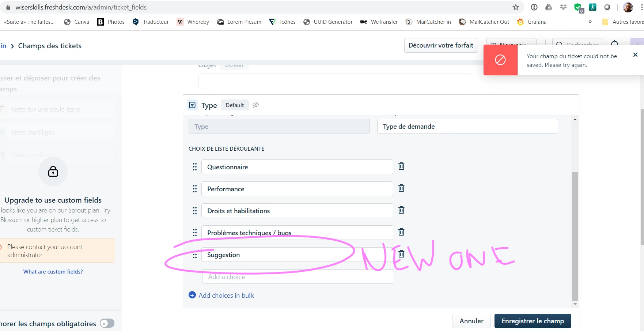Image resolution: width=644 pixels, height=331 pixels.
Task: Click the hidden-eye icon next to Default
Action: pos(256,105)
